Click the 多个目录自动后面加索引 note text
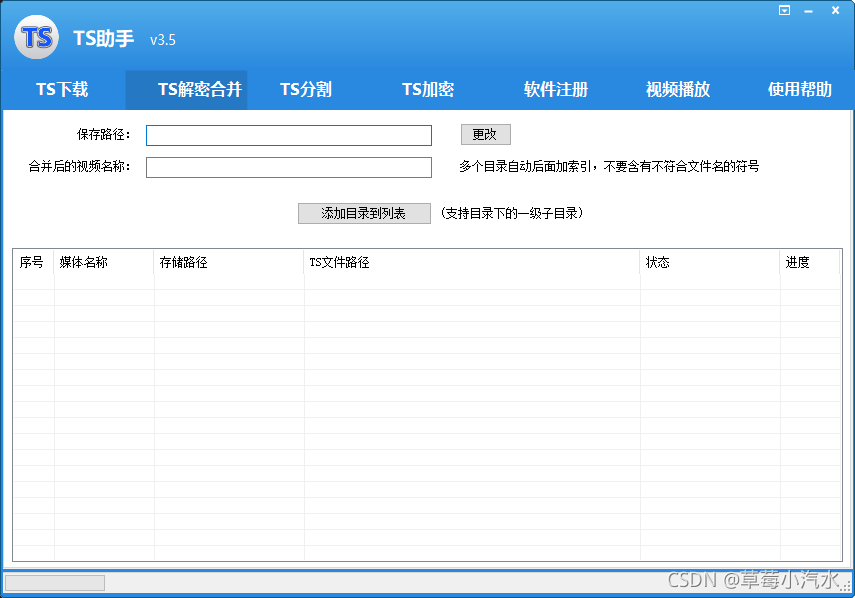Viewport: 855px width, 598px height. (609, 166)
